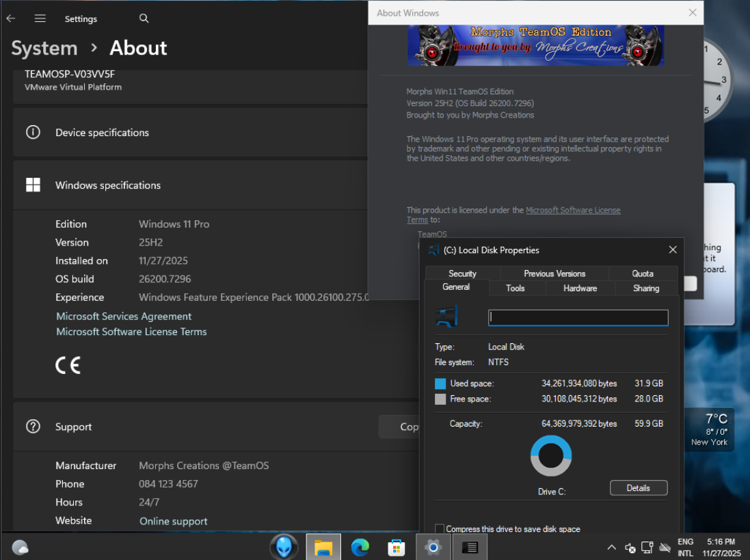Open the Security tab in disk properties
Image resolution: width=750 pixels, height=560 pixels.
pos(462,274)
